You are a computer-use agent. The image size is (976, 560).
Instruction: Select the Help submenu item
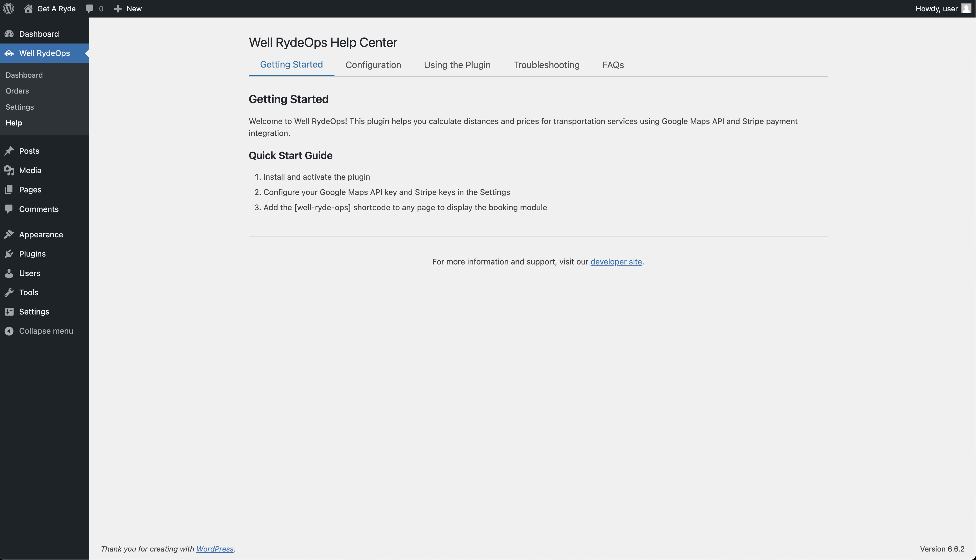point(14,123)
